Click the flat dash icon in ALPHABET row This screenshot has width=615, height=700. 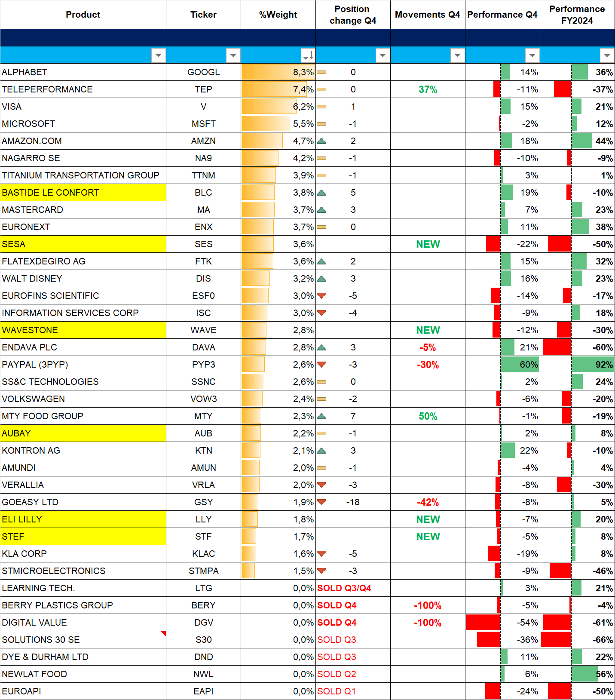click(321, 72)
